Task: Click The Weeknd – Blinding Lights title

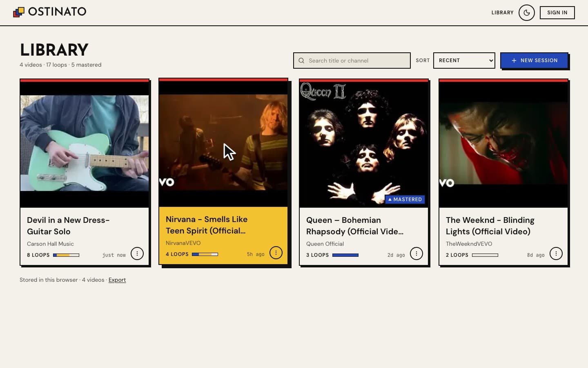Action: click(x=490, y=226)
